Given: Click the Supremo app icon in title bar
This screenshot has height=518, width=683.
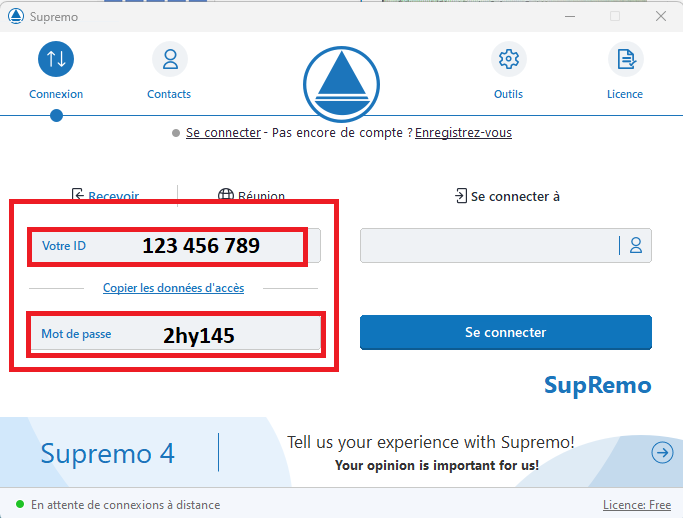Looking at the screenshot, I should coord(15,16).
